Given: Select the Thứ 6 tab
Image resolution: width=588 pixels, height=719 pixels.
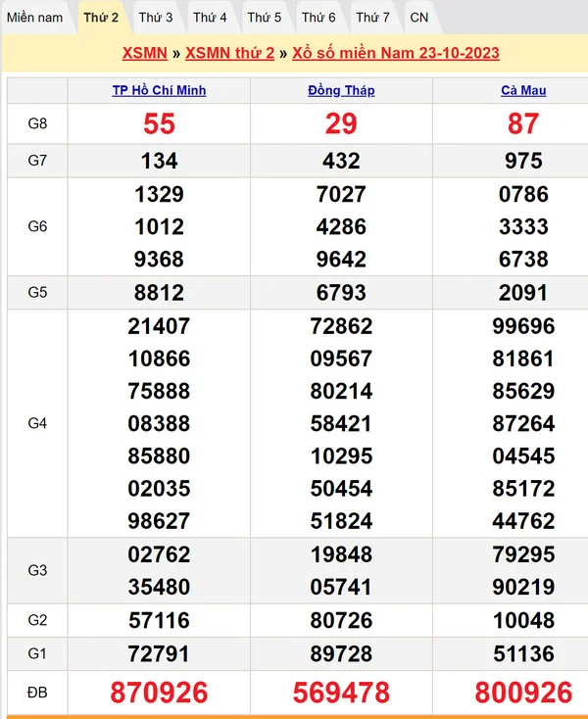Looking at the screenshot, I should (318, 18).
